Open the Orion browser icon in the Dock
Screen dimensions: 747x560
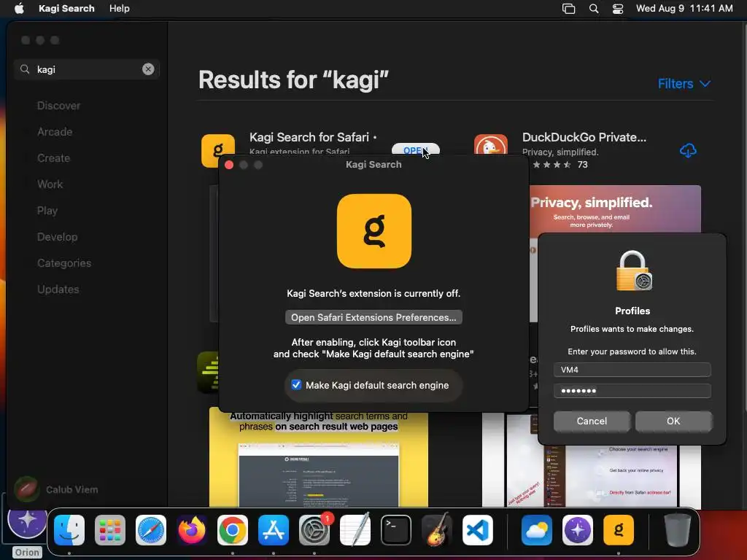coord(578,530)
